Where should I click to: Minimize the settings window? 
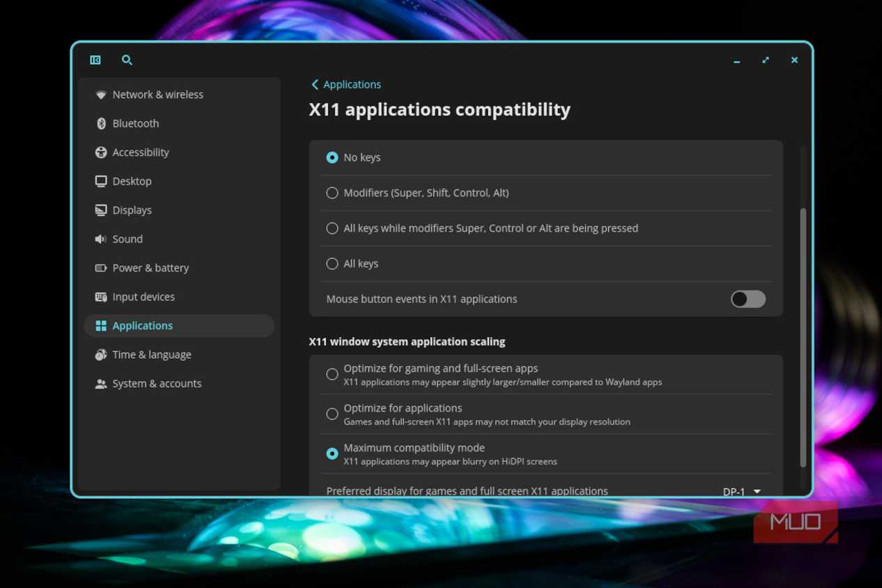(x=736, y=61)
